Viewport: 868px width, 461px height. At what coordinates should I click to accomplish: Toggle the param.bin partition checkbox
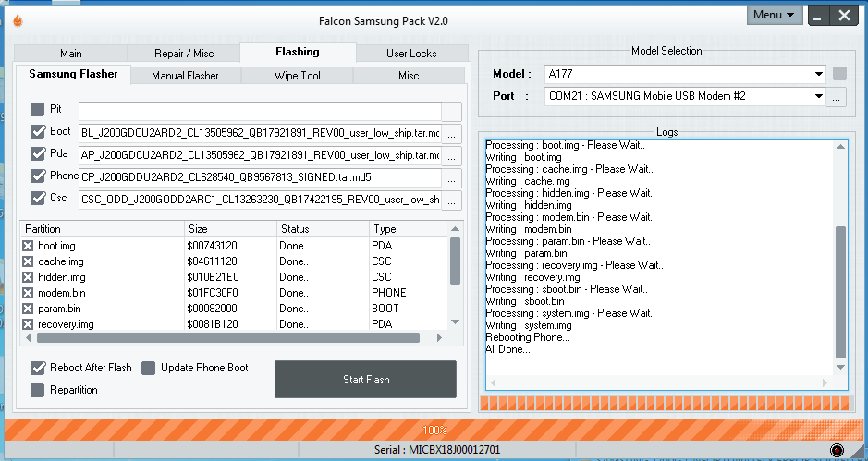[x=28, y=309]
